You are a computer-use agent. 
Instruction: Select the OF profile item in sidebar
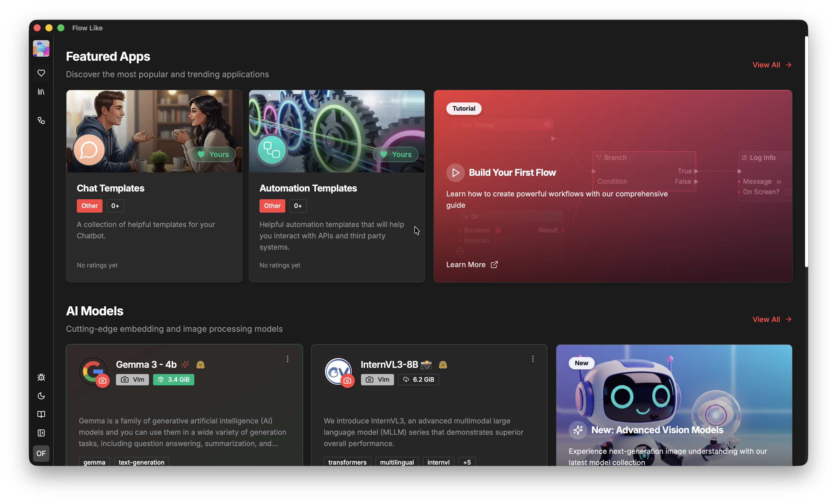[x=41, y=454]
